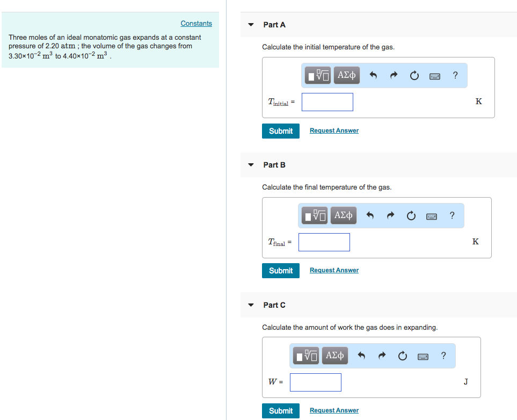Reset the Part C answer field
517x420 pixels.
(x=403, y=356)
